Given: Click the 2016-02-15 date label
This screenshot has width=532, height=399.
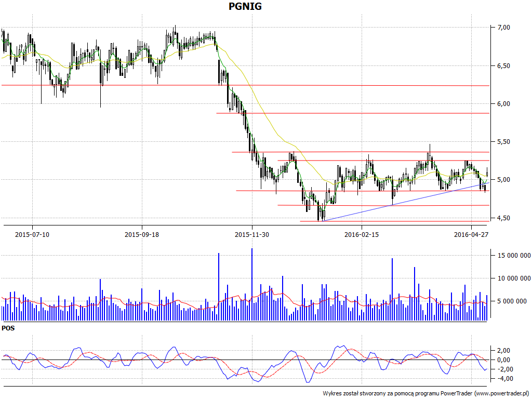Looking at the screenshot, I should click(x=362, y=234).
